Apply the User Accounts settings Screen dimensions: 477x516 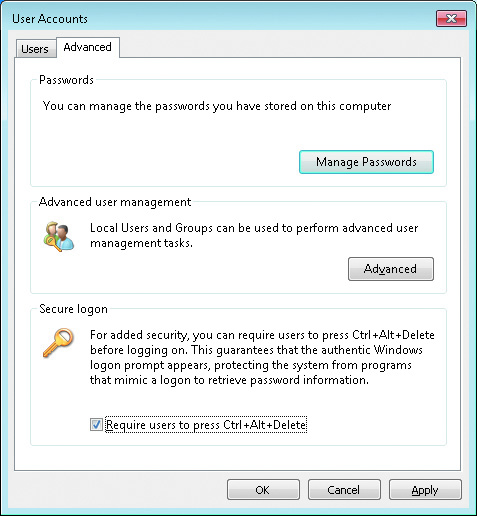pyautogui.click(x=425, y=490)
